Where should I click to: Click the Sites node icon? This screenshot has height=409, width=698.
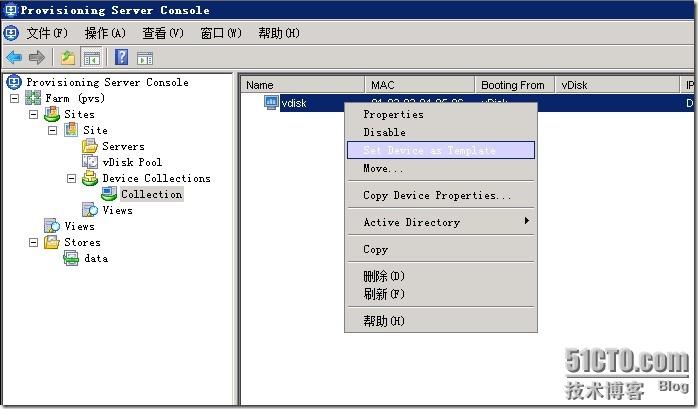click(x=52, y=114)
